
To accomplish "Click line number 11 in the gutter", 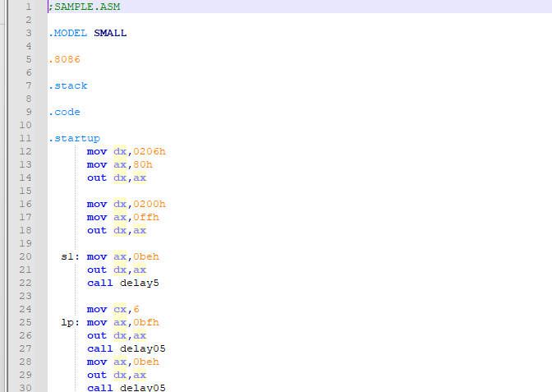I will (x=25, y=138).
